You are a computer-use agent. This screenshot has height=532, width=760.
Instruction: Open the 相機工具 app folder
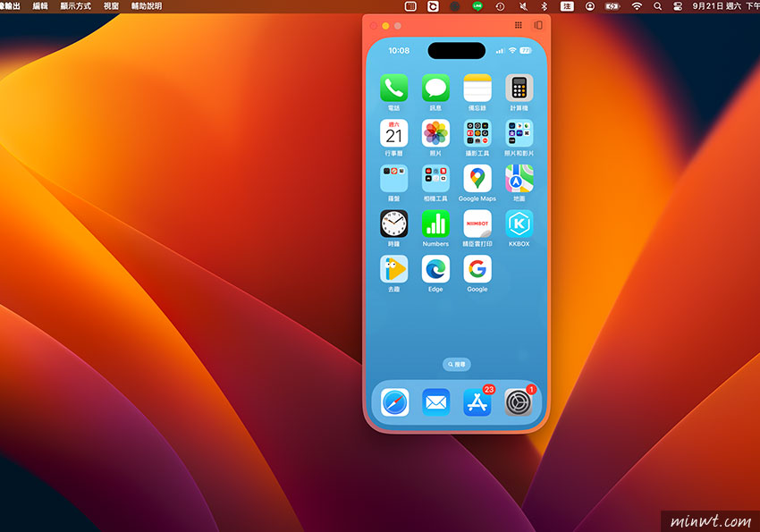point(435,178)
